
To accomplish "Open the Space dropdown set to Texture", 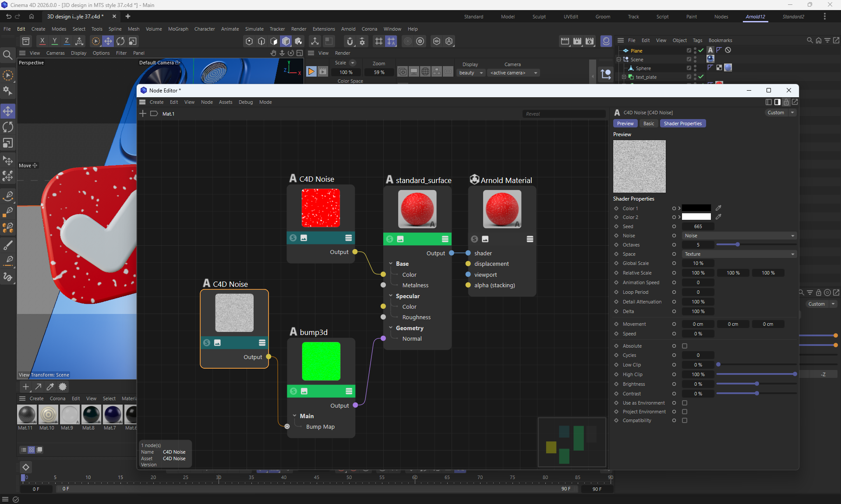I will tap(739, 254).
